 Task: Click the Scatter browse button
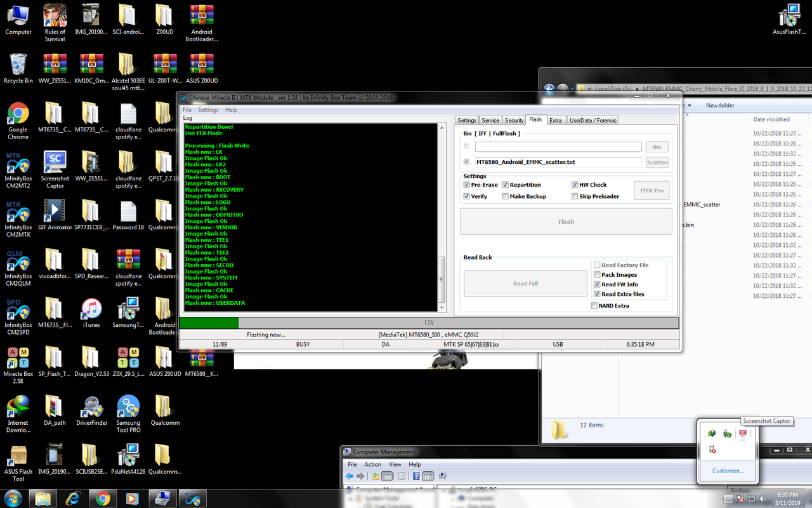pyautogui.click(x=657, y=162)
